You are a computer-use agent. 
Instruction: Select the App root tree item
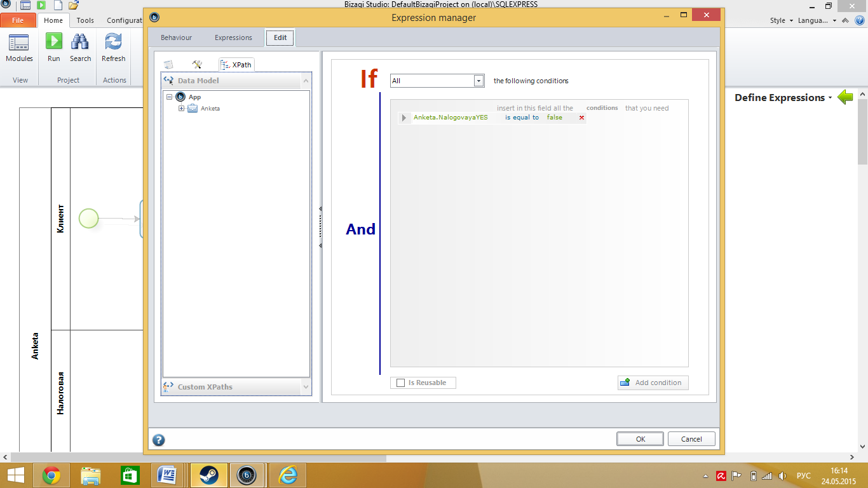coord(194,97)
